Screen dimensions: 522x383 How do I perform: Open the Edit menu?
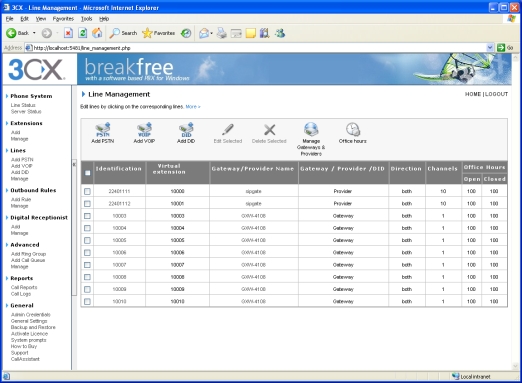coord(24,19)
